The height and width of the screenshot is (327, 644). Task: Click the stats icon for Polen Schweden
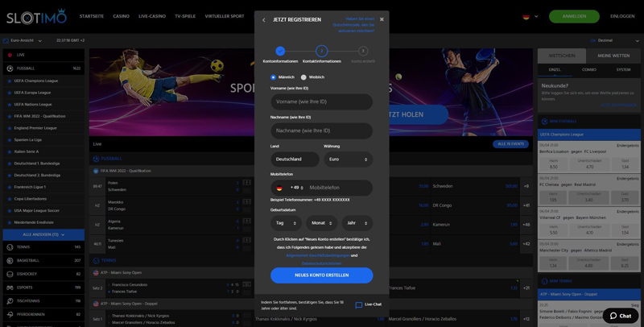point(246,182)
